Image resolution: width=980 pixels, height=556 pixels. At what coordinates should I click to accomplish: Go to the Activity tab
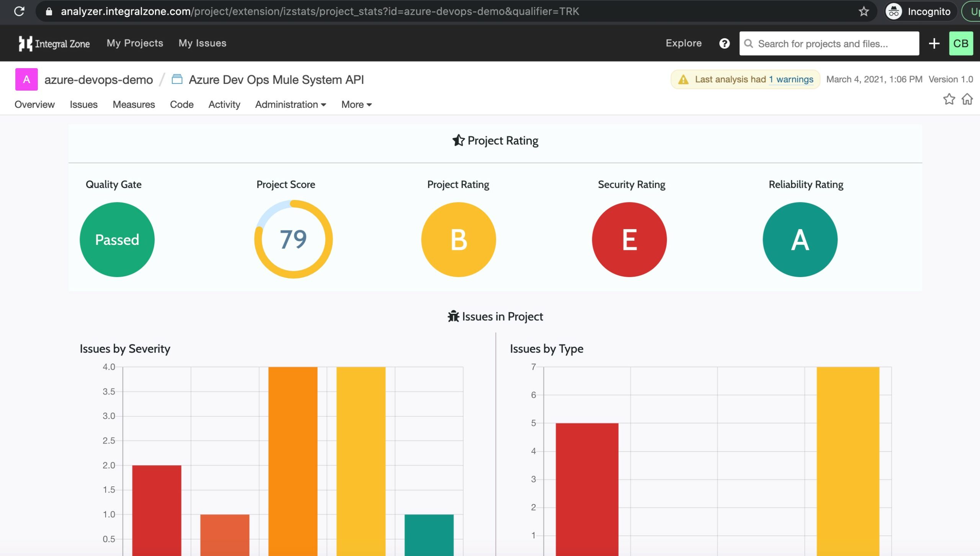[224, 104]
